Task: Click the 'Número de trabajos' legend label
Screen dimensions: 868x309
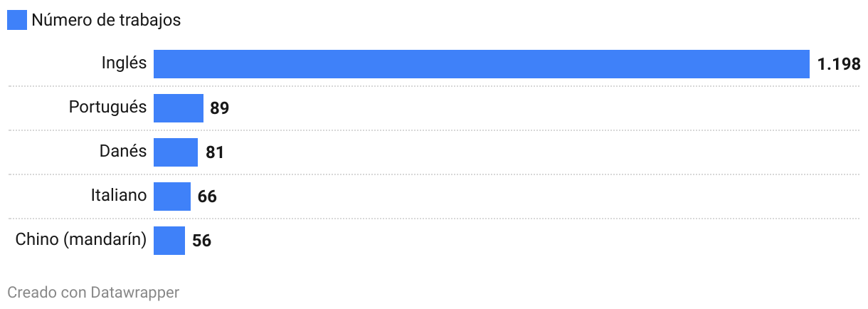Action: 106,21
